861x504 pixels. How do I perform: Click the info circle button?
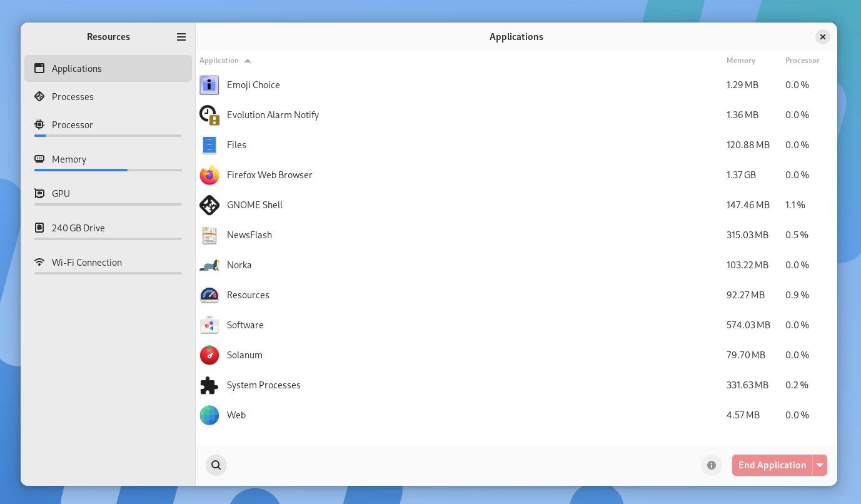712,465
